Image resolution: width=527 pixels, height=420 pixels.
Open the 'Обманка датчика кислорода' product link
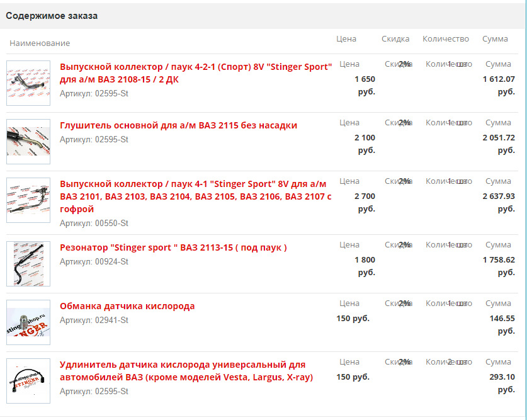[x=127, y=306]
